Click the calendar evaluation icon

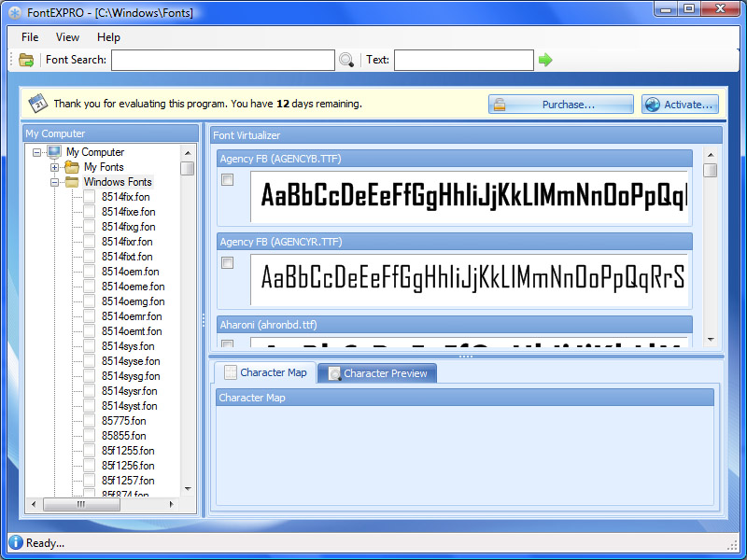pos(38,104)
